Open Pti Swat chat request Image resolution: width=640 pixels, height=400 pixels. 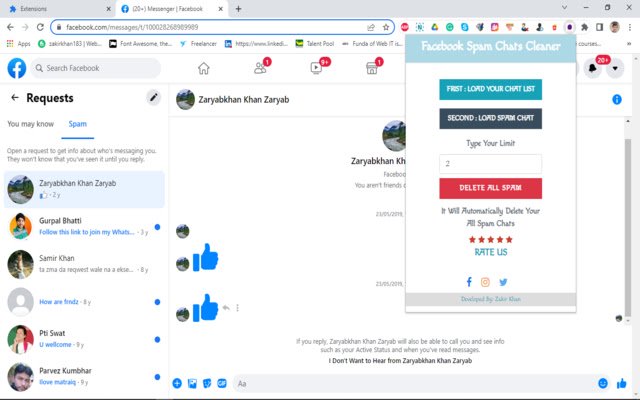[84, 339]
